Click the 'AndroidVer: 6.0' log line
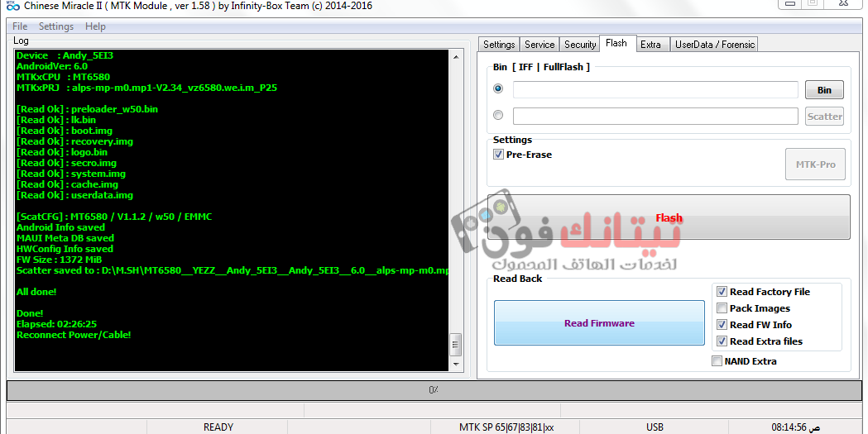 coord(52,66)
